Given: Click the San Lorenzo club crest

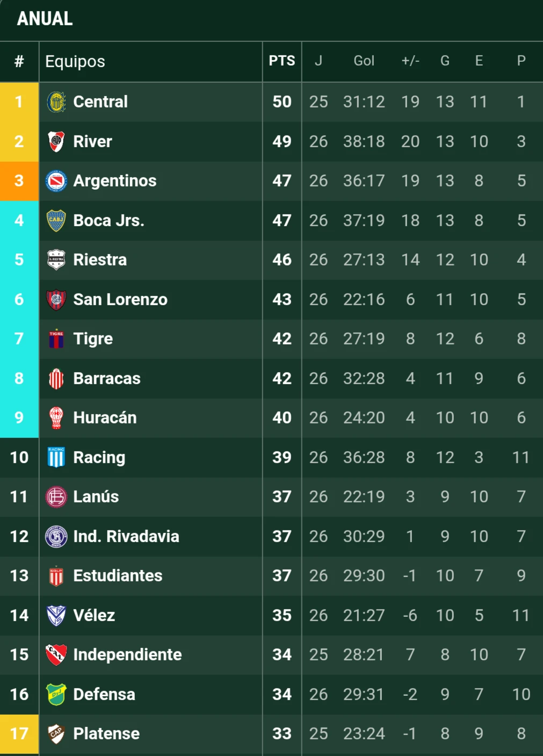Looking at the screenshot, I should [x=56, y=299].
